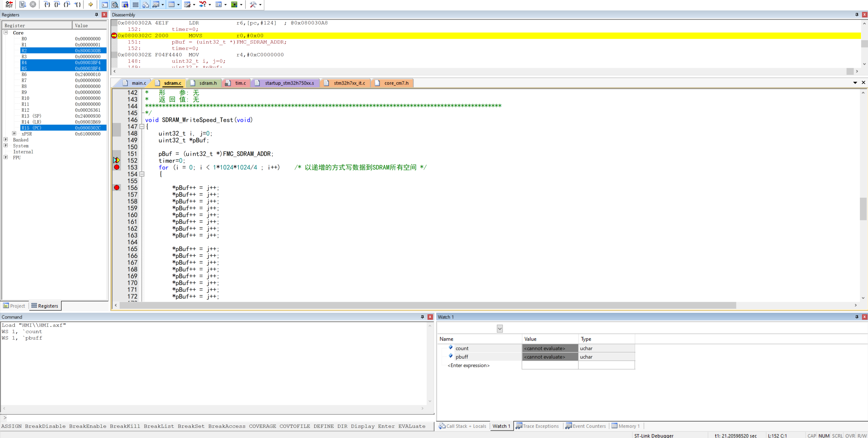Click the System Viewer Windows icon
Viewport: 868px width, 438px height.
pos(234,4)
